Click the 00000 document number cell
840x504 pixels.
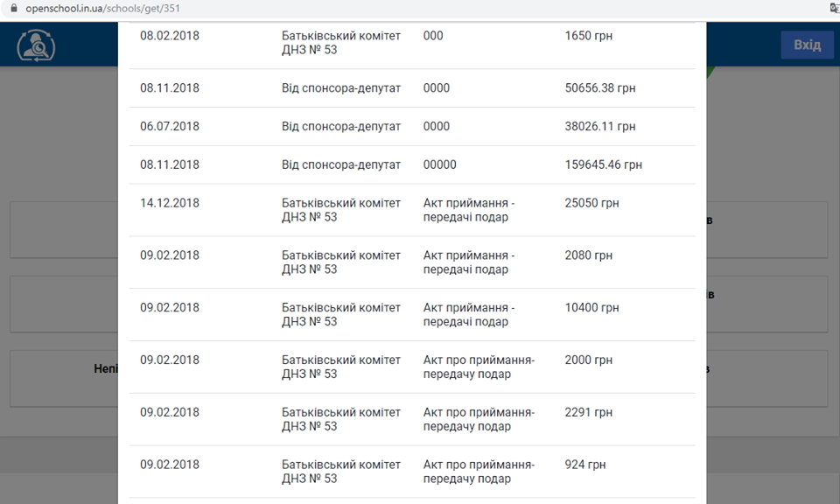tap(440, 165)
